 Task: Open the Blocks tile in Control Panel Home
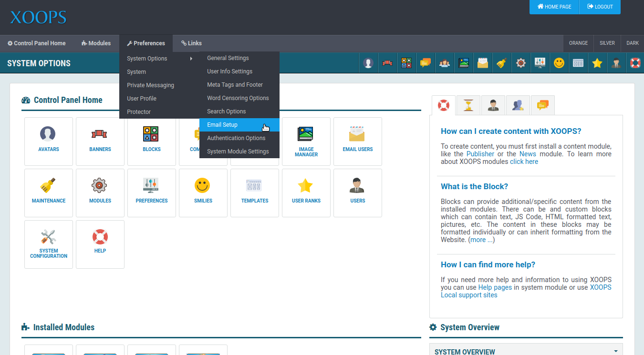point(152,142)
